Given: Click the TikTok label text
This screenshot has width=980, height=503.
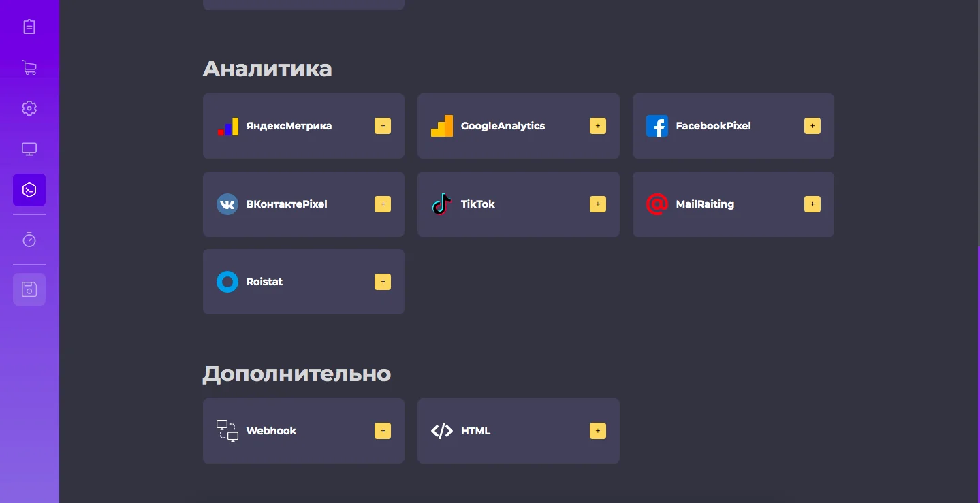Looking at the screenshot, I should [478, 204].
